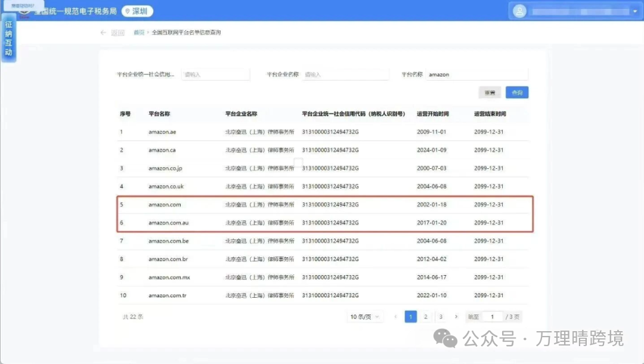Select the amazon.co.uk platform name
The image size is (644, 364).
coord(166,186)
